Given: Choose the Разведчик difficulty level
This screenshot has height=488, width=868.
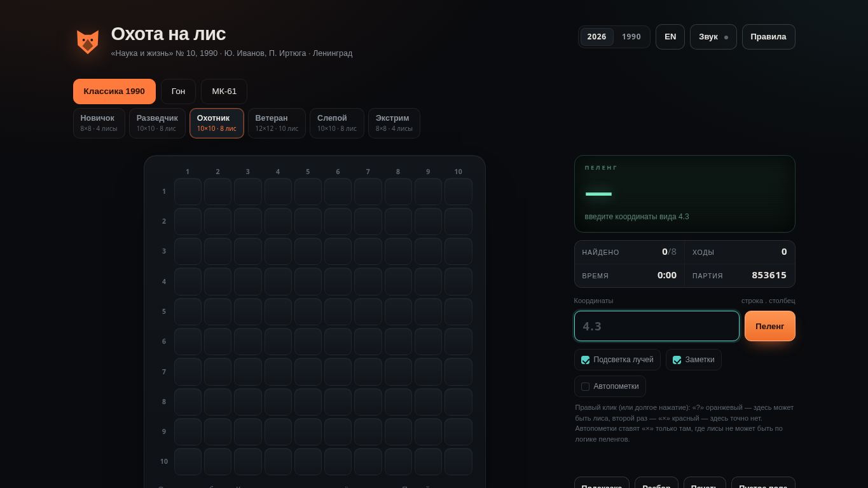Looking at the screenshot, I should click(x=157, y=123).
